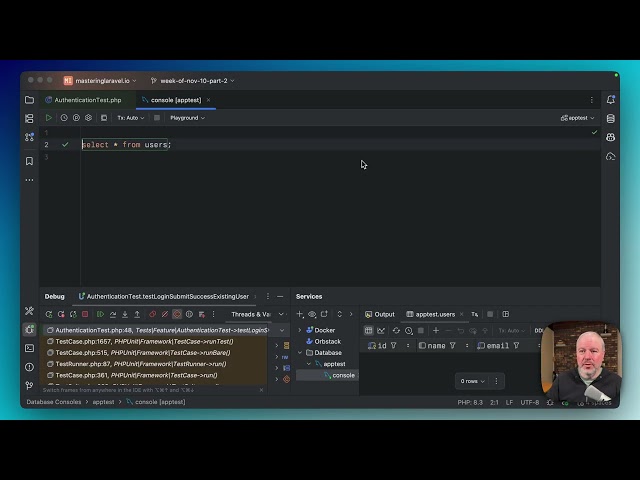The image size is (640, 480).
Task: Open Notifications bell icon
Action: tap(611, 100)
